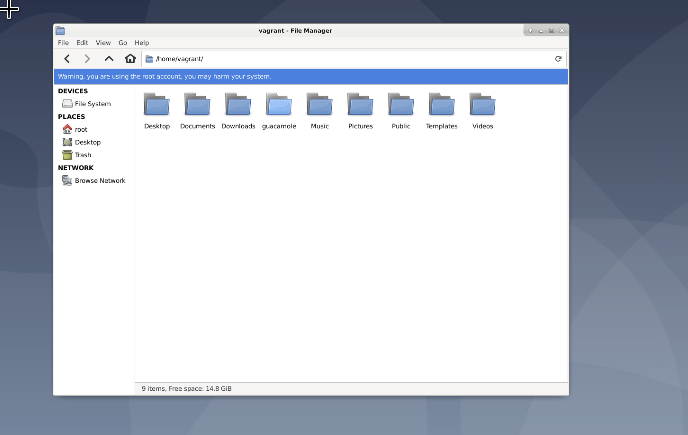Select the guacamole folder

tap(279, 104)
